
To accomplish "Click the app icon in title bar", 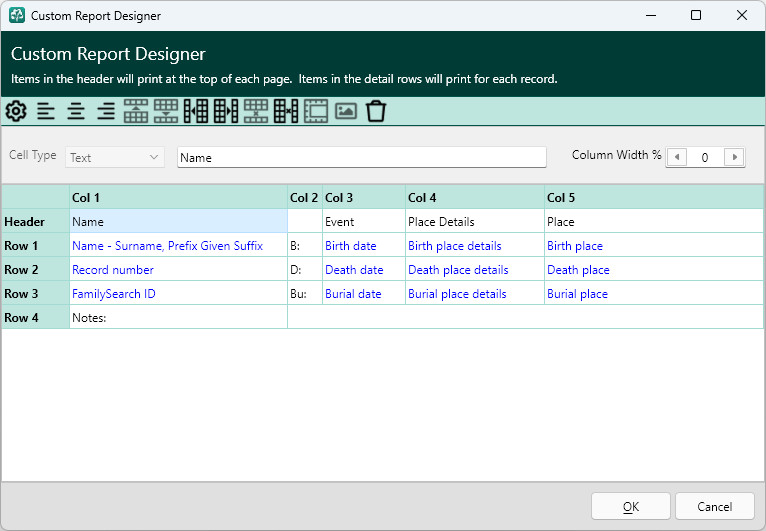I will (x=17, y=15).
